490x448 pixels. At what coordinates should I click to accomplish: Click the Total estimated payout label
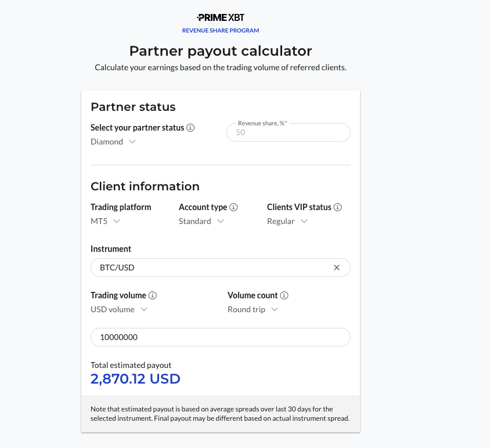(x=131, y=365)
